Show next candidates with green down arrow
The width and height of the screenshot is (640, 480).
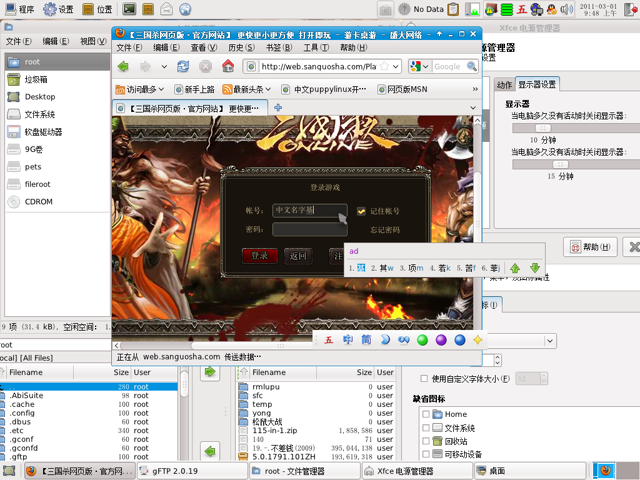(535, 268)
